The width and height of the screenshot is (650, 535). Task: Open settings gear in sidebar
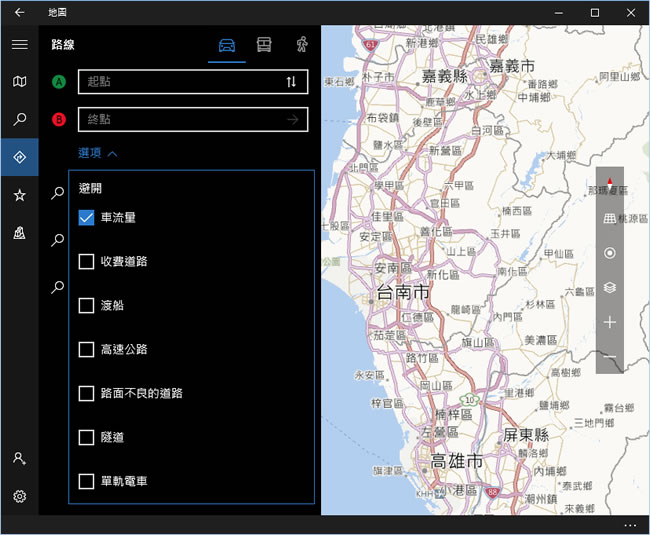click(x=19, y=496)
